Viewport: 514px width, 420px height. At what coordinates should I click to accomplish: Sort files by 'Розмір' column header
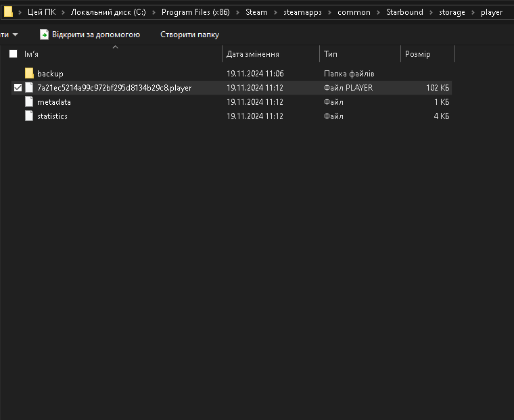tap(417, 54)
